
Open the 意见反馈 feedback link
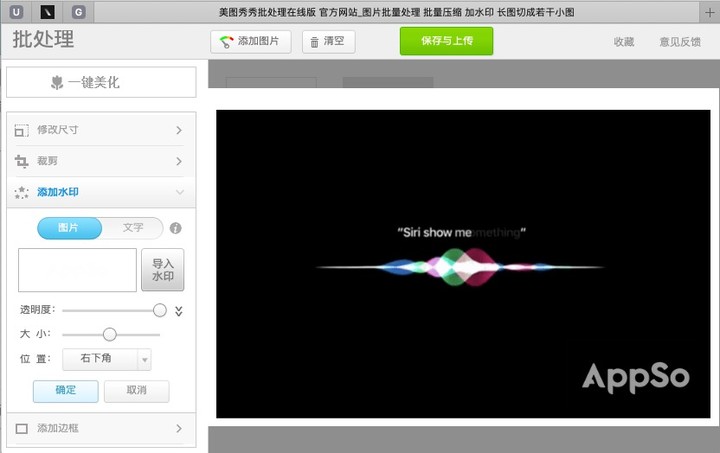680,42
